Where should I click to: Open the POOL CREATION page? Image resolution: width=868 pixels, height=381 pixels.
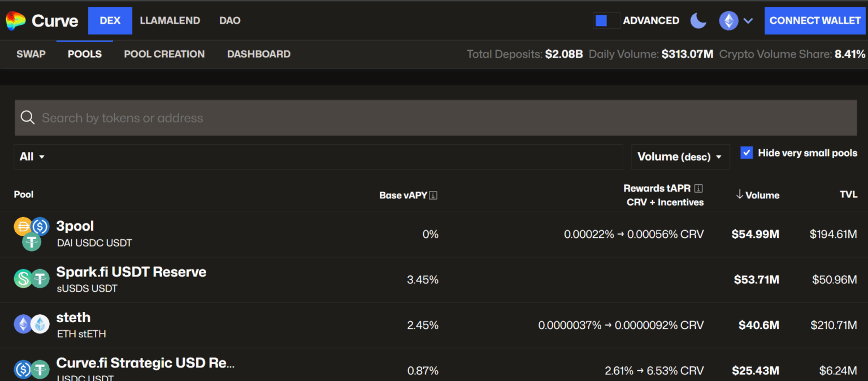click(x=164, y=54)
